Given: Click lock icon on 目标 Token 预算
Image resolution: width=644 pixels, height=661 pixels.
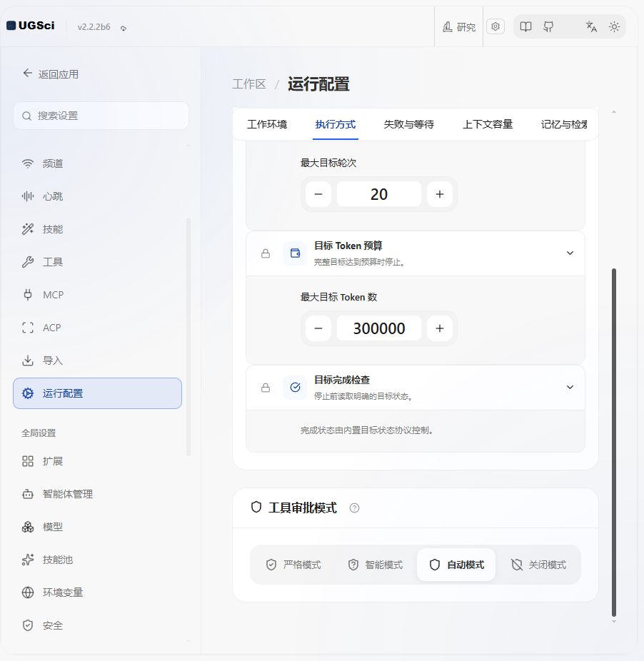Looking at the screenshot, I should point(266,253).
